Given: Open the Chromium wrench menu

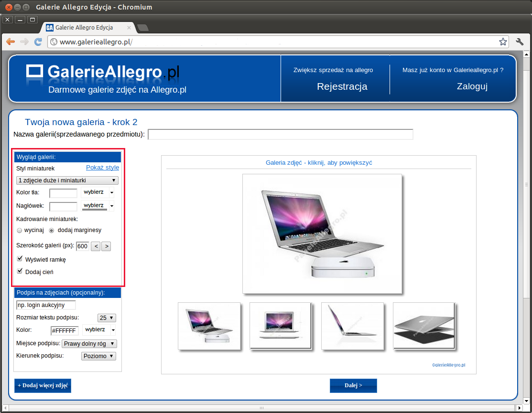Looking at the screenshot, I should 520,42.
